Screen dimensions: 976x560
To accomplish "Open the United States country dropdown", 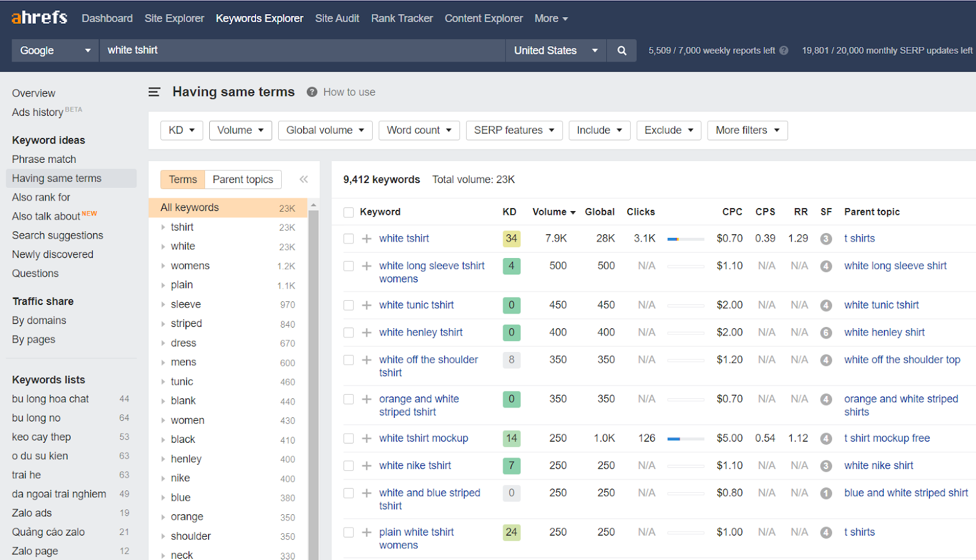I will [555, 51].
